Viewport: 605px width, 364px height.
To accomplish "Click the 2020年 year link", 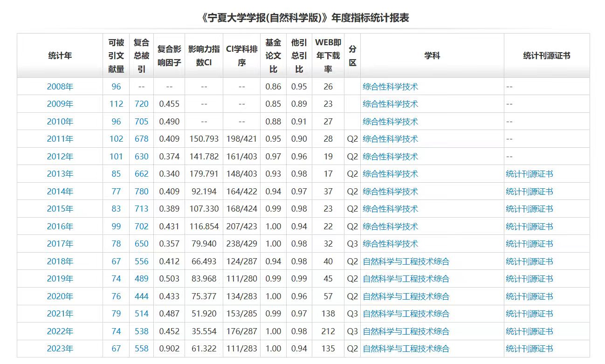I will pos(60,296).
